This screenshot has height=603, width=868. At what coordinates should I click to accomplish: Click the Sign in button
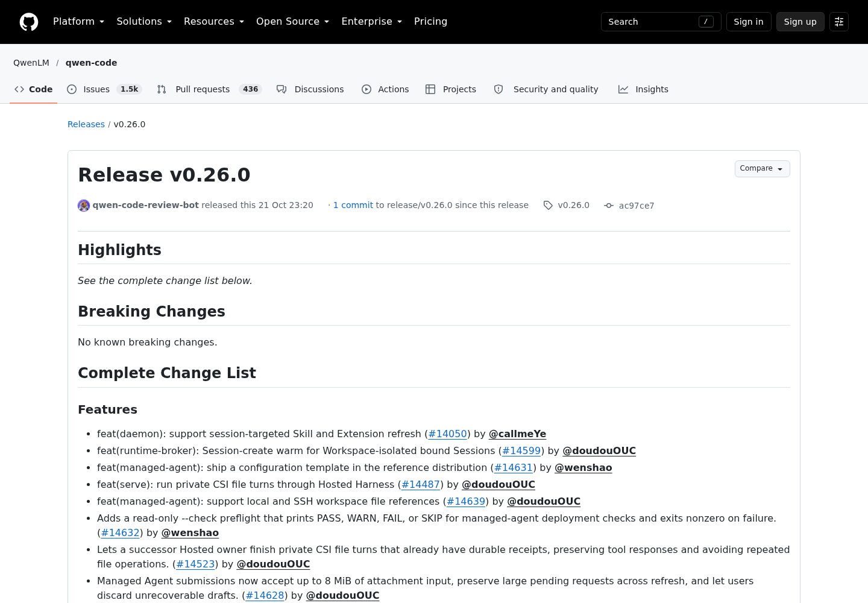point(749,22)
